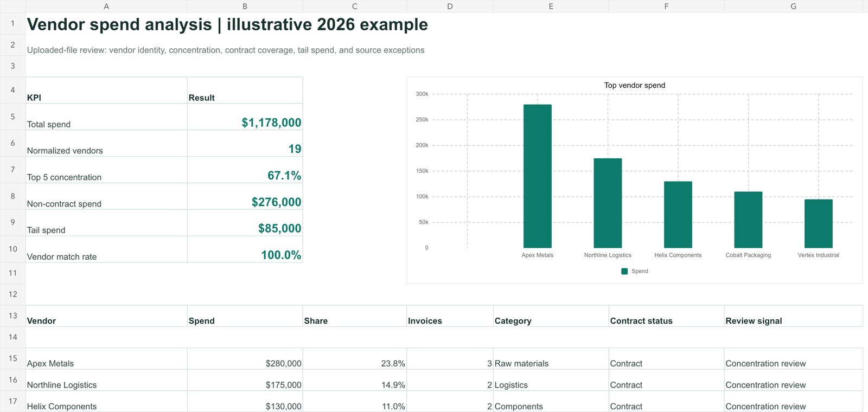The width and height of the screenshot is (868, 412).
Task: Select row 17 header
Action: click(12, 401)
